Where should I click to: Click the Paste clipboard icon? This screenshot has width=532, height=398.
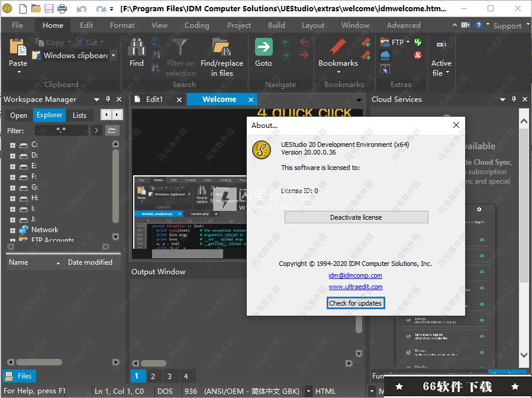click(x=18, y=47)
